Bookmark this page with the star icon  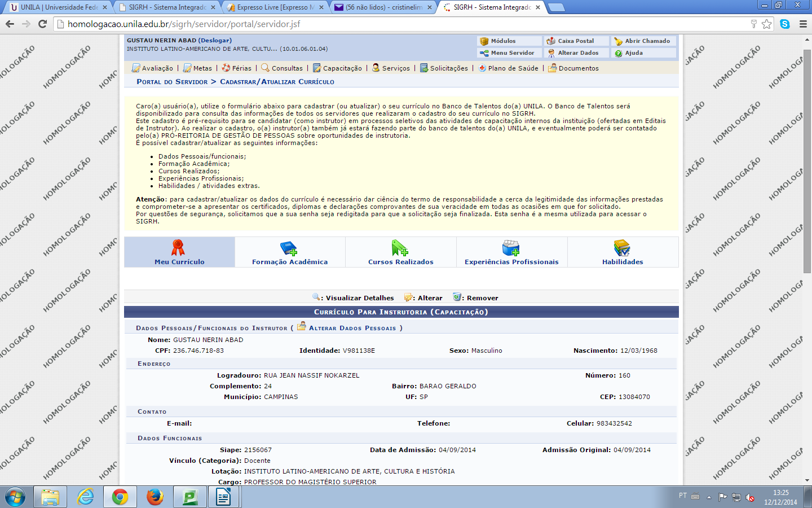(766, 24)
